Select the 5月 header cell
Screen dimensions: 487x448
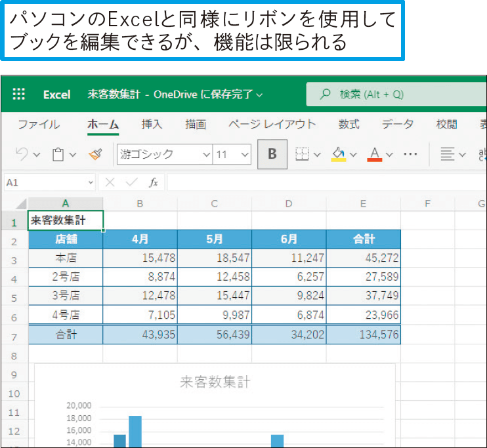tap(215, 239)
